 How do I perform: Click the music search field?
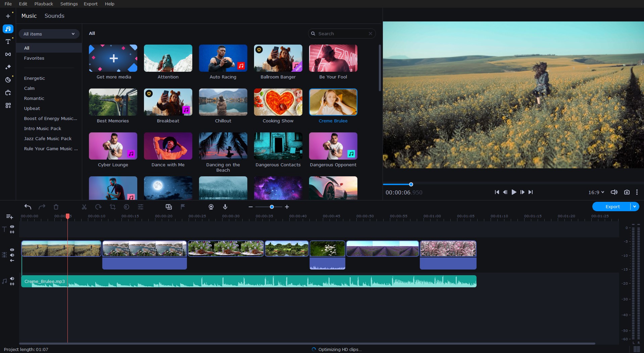point(342,34)
